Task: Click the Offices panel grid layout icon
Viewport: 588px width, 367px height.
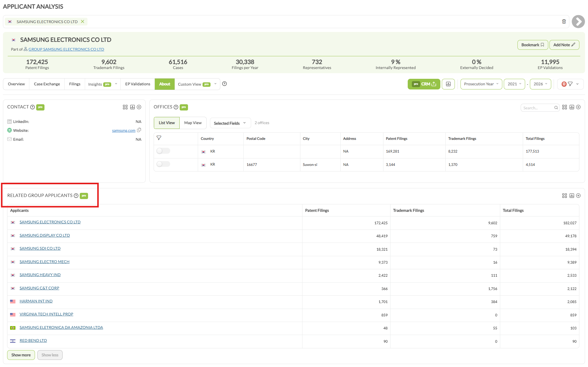Action: click(564, 107)
